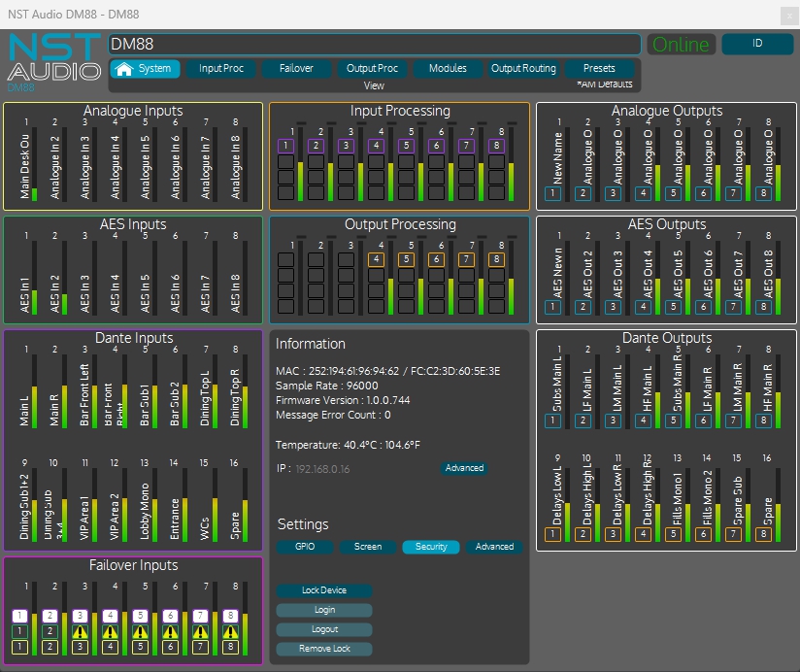Select the GPIO settings button
800x672 pixels.
tap(305, 547)
